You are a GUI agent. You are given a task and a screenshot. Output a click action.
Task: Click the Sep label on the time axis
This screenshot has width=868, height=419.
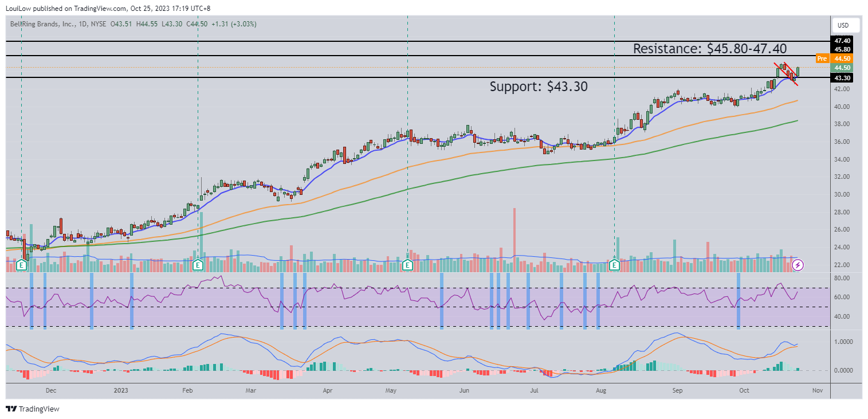[677, 390]
